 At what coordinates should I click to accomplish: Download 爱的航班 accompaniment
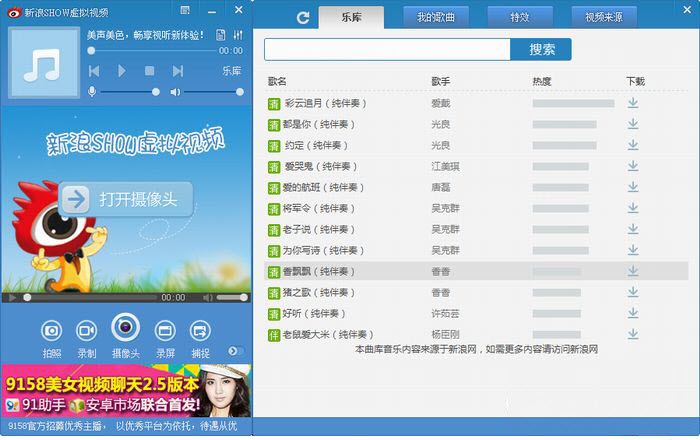click(x=633, y=187)
